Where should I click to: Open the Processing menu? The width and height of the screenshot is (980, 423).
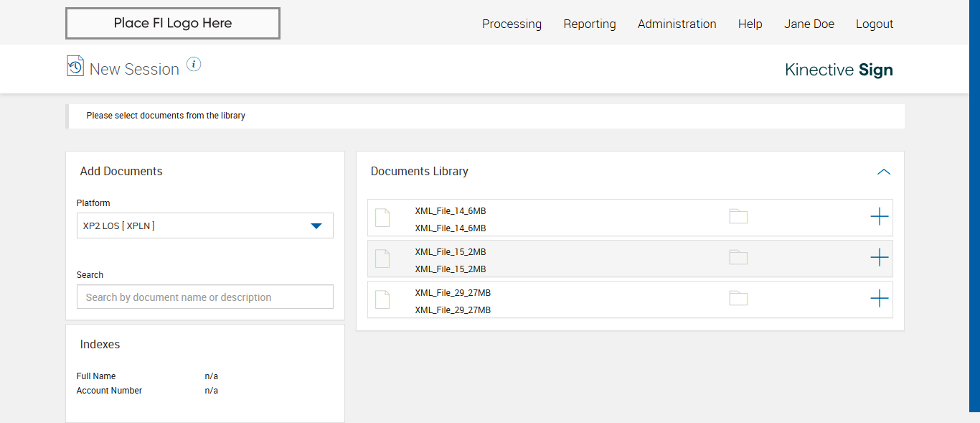pos(512,24)
